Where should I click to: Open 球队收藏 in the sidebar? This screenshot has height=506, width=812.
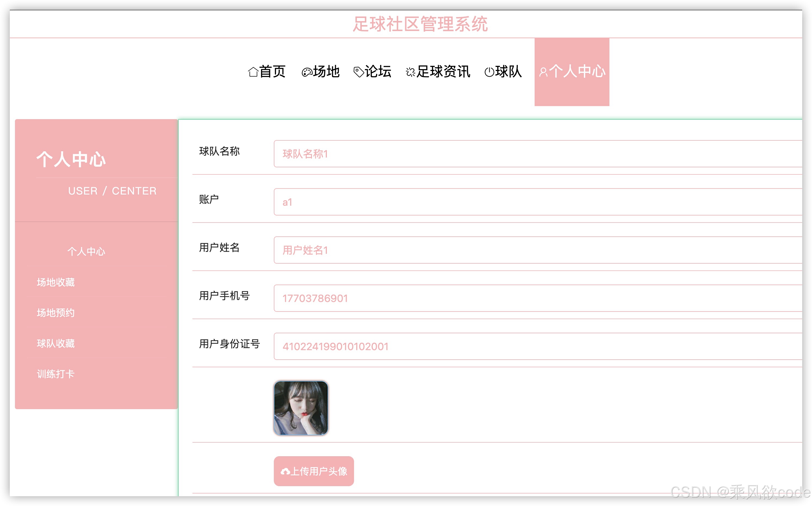55,343
